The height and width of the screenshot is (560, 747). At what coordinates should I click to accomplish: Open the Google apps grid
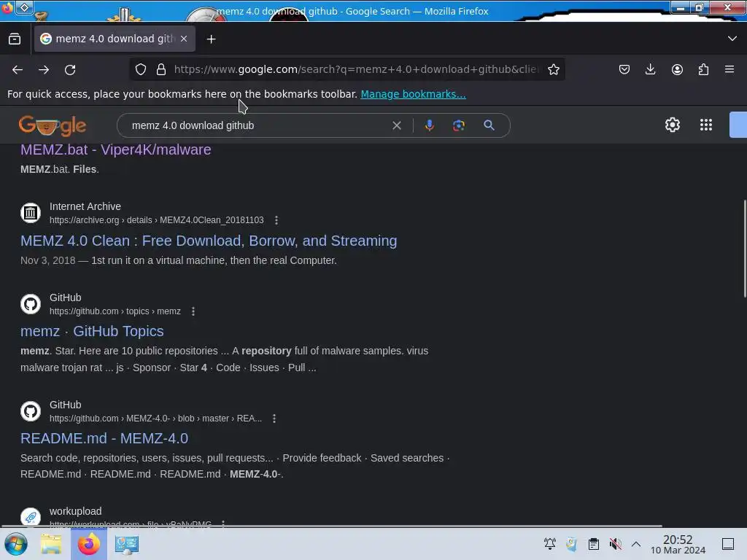(x=706, y=125)
